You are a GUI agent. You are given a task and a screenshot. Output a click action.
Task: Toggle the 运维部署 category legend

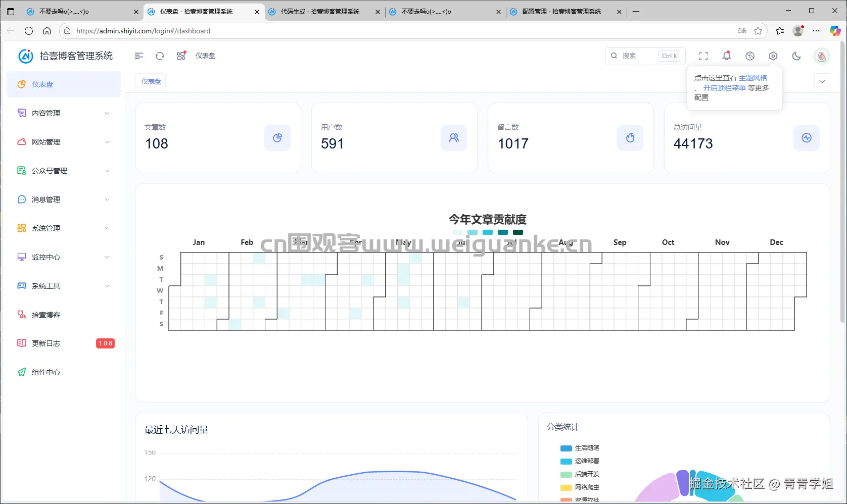(x=580, y=461)
